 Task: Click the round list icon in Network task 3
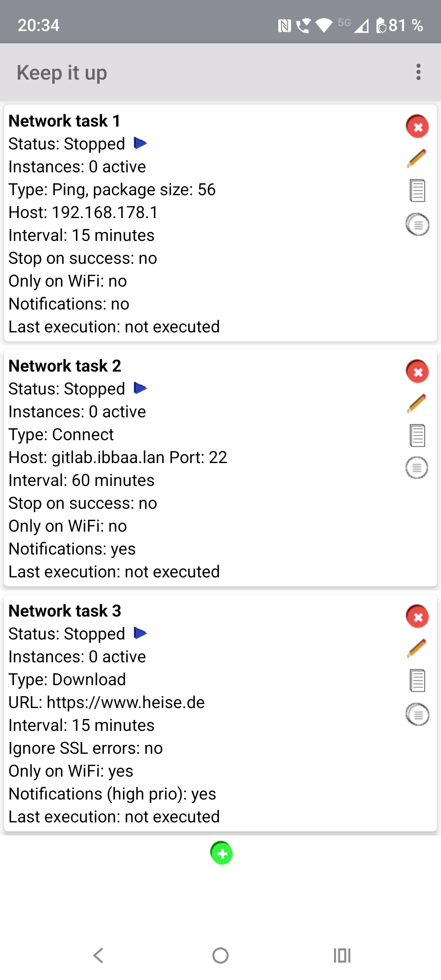(417, 714)
